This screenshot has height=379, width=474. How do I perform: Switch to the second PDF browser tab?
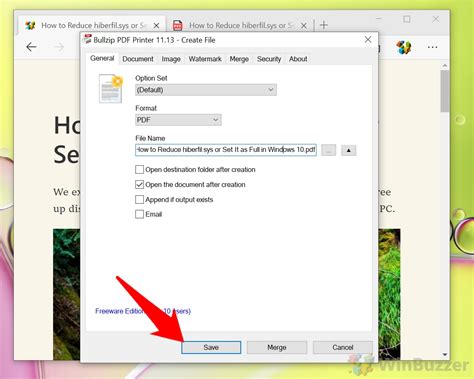click(240, 25)
